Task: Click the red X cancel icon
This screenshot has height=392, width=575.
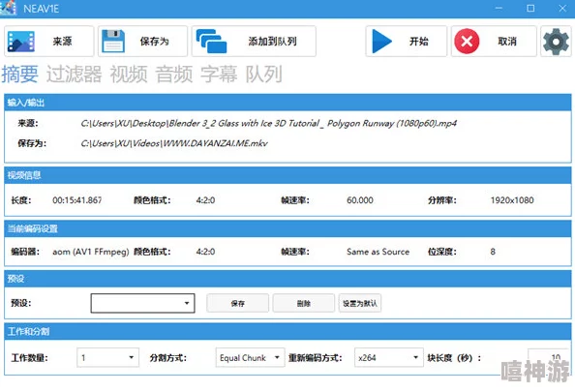Action: (467, 41)
